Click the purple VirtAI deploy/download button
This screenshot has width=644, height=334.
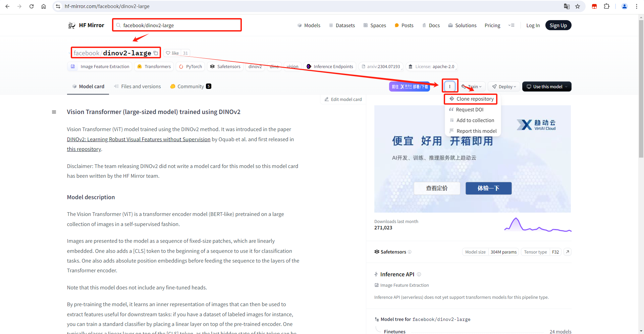pyautogui.click(x=410, y=87)
